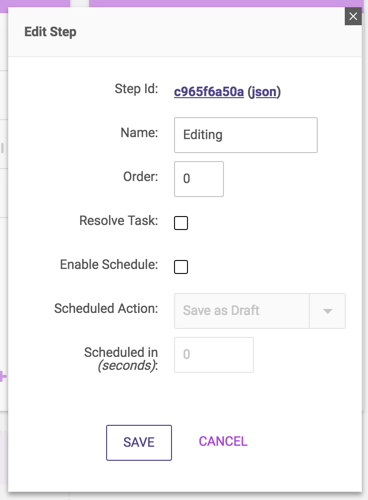Click the Name label

coord(139,132)
